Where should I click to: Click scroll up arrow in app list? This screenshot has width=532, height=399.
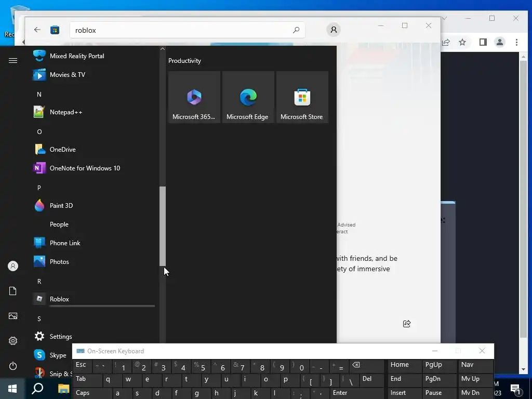tap(163, 49)
